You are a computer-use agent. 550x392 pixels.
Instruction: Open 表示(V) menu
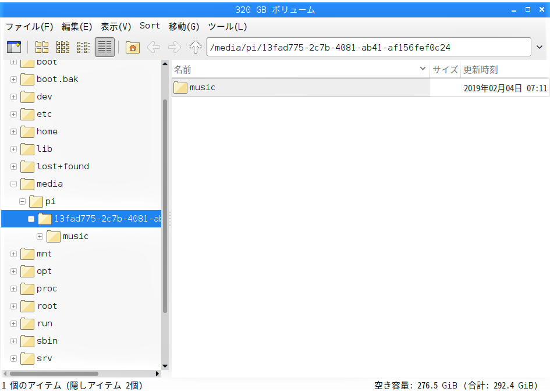116,26
